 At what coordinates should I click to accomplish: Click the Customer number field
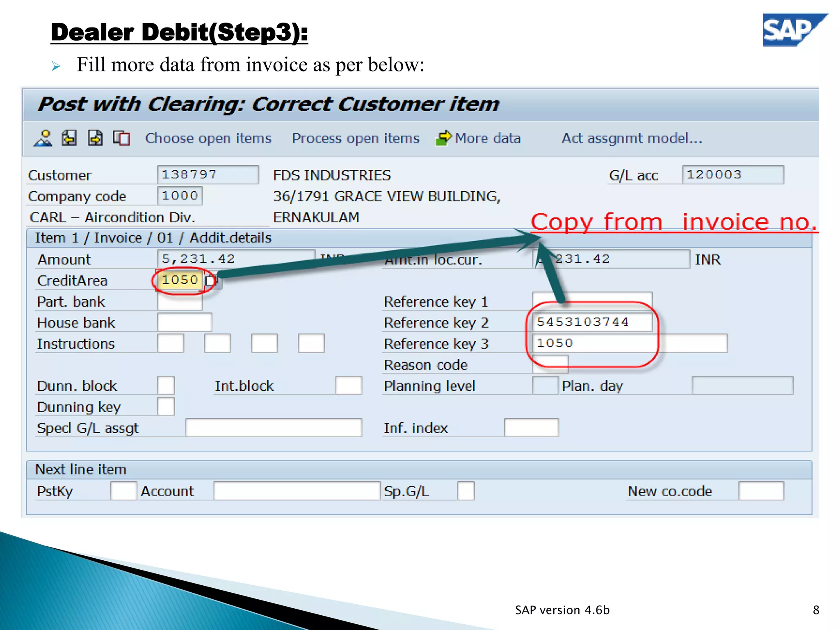click(208, 175)
